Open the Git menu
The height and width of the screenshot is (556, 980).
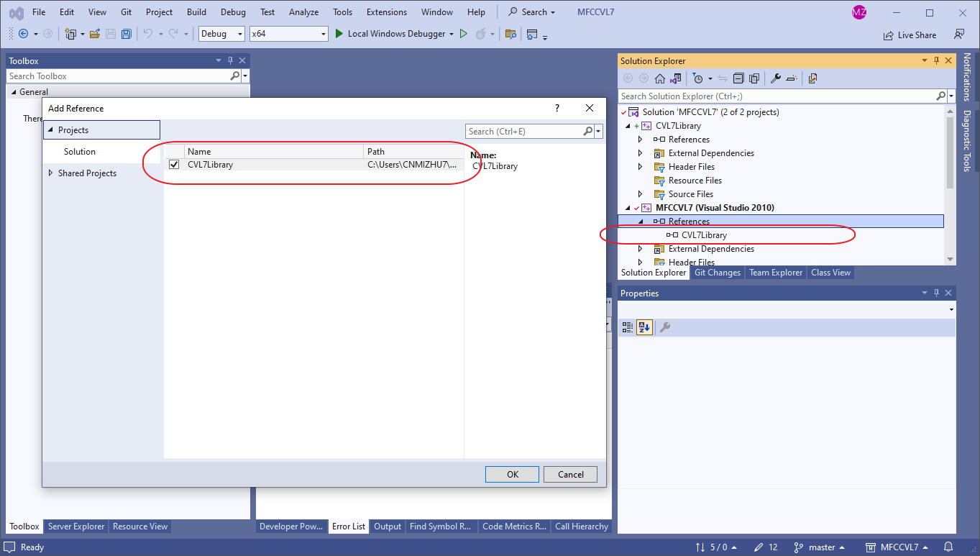(x=126, y=12)
